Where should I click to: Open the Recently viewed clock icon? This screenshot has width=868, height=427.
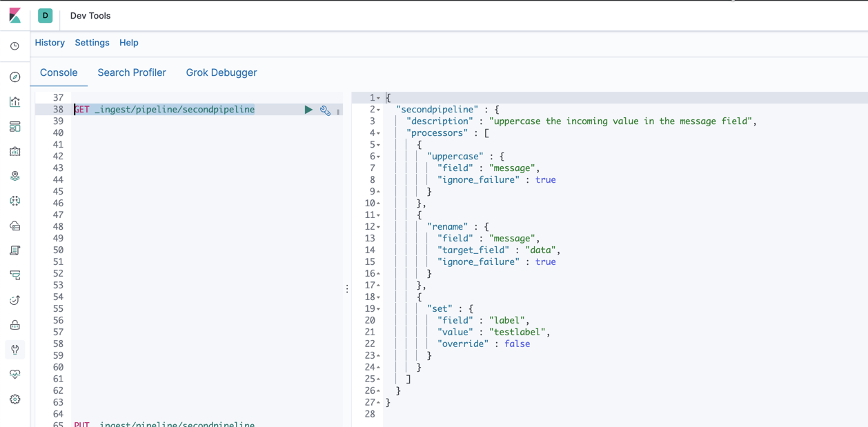(x=14, y=46)
